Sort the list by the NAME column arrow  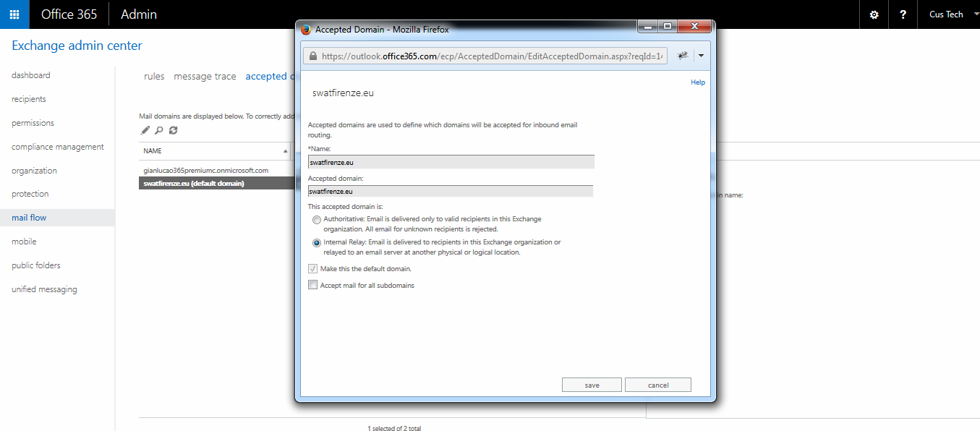[284, 151]
